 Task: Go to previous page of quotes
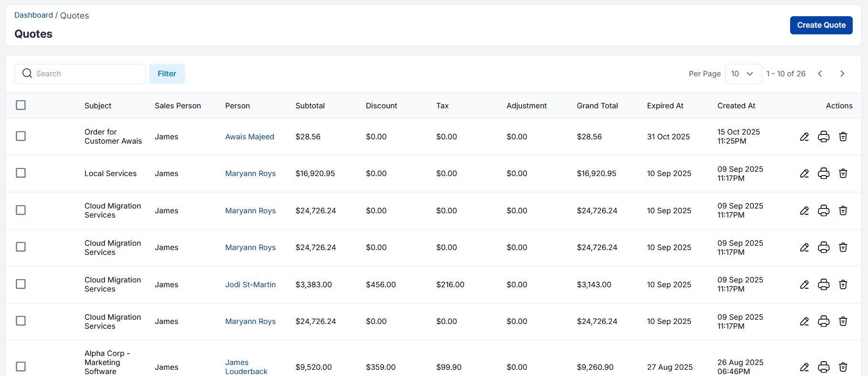820,74
